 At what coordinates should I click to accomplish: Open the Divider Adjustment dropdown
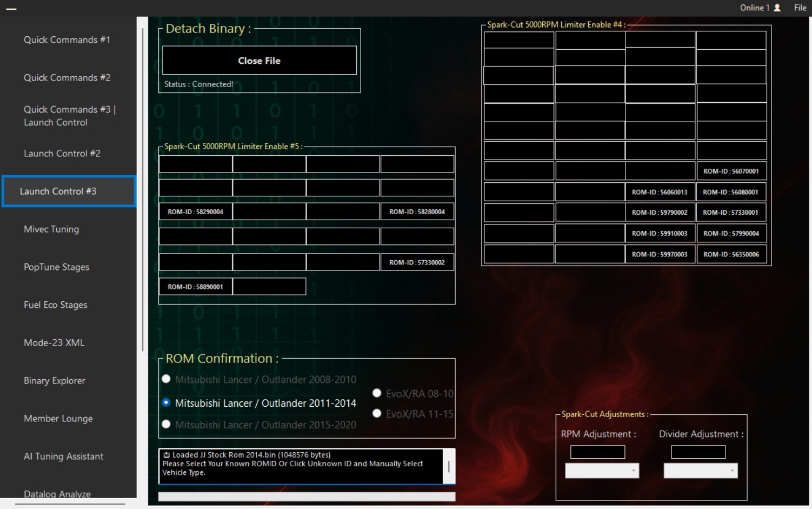700,471
